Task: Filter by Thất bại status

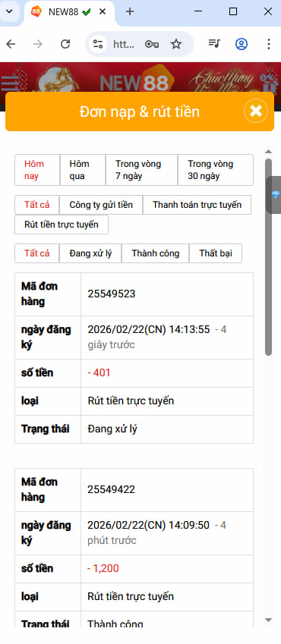Action: coord(216,253)
